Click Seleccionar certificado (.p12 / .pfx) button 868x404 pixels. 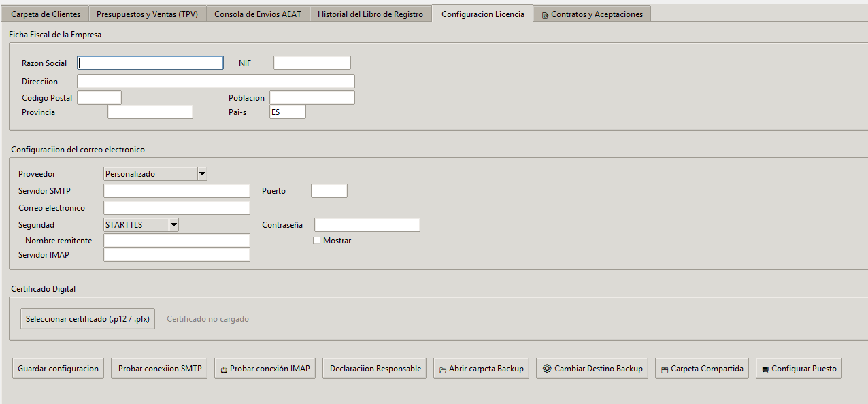88,318
